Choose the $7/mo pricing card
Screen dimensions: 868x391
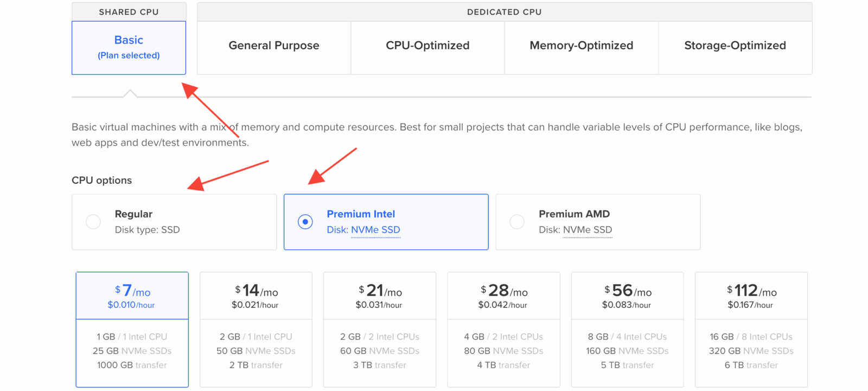[132, 296]
